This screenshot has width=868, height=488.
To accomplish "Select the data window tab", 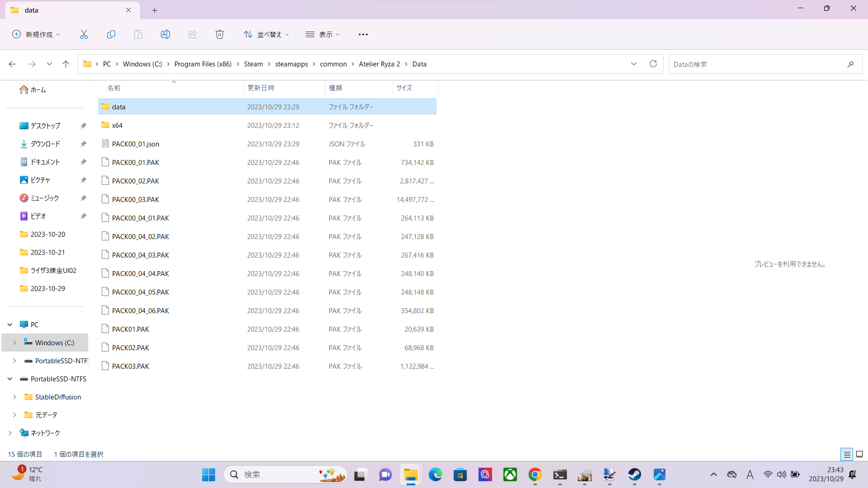I will point(72,10).
